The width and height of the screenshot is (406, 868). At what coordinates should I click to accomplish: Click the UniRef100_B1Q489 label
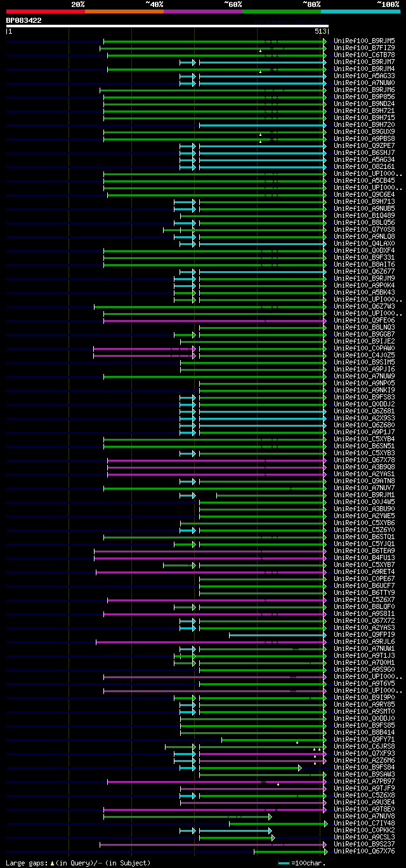[365, 215]
